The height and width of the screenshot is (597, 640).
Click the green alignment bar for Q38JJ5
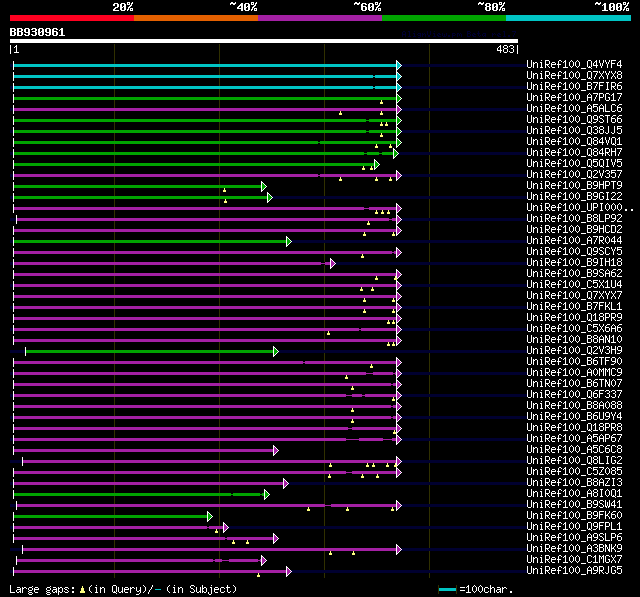pyautogui.click(x=205, y=131)
